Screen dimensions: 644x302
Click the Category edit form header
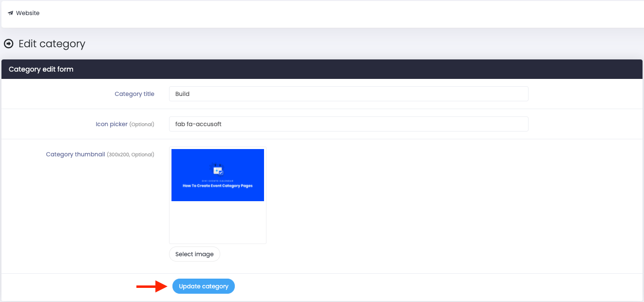(x=322, y=69)
